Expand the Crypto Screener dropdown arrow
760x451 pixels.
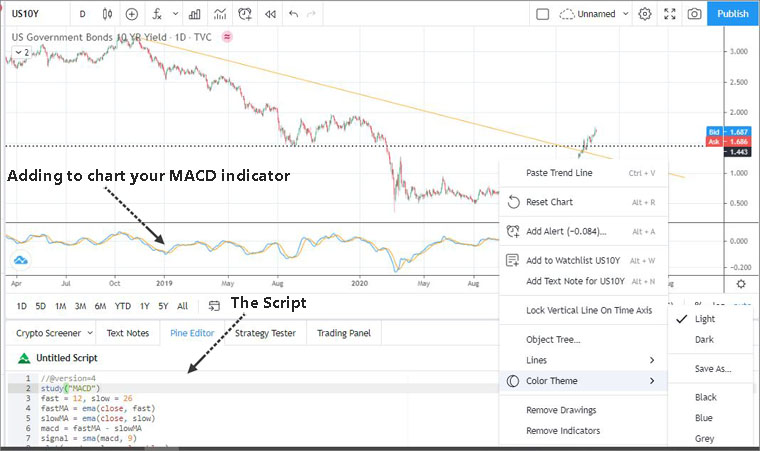pyautogui.click(x=90, y=333)
